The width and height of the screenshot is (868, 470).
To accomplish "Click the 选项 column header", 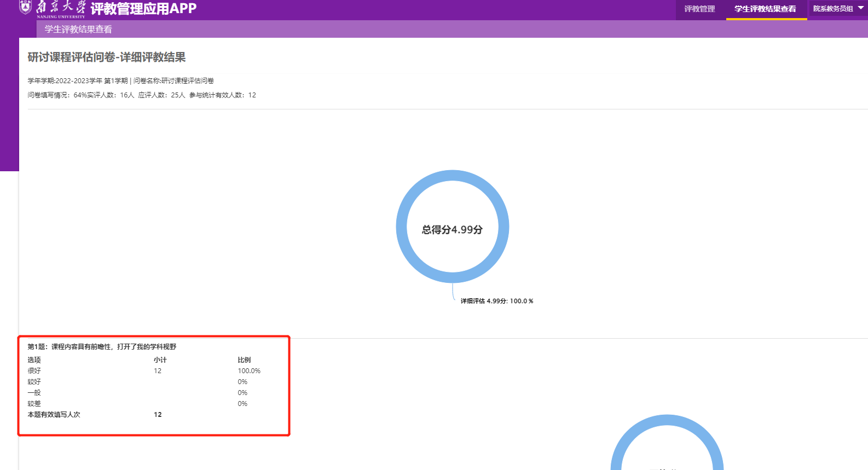I will pos(34,359).
